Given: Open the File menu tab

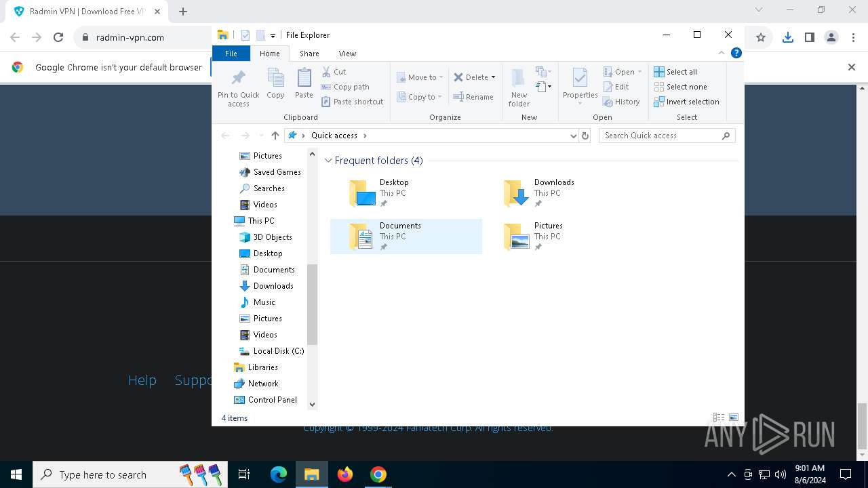Looking at the screenshot, I should 231,54.
